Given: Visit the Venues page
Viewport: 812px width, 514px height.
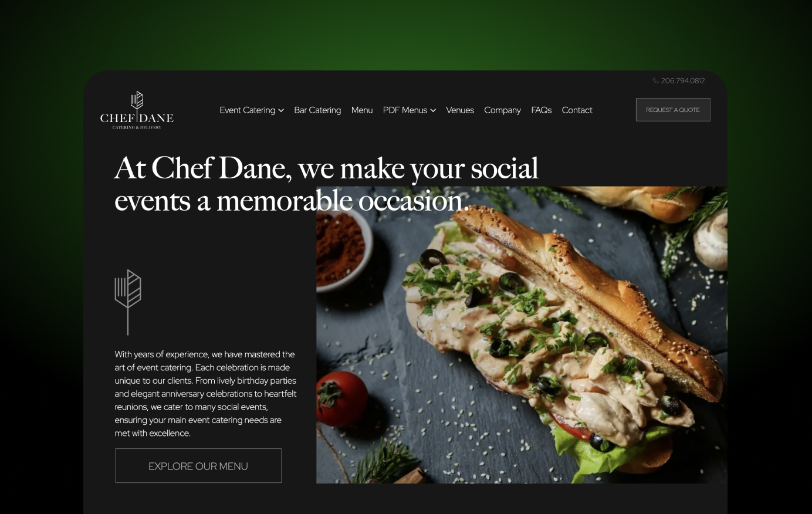Looking at the screenshot, I should [x=460, y=110].
